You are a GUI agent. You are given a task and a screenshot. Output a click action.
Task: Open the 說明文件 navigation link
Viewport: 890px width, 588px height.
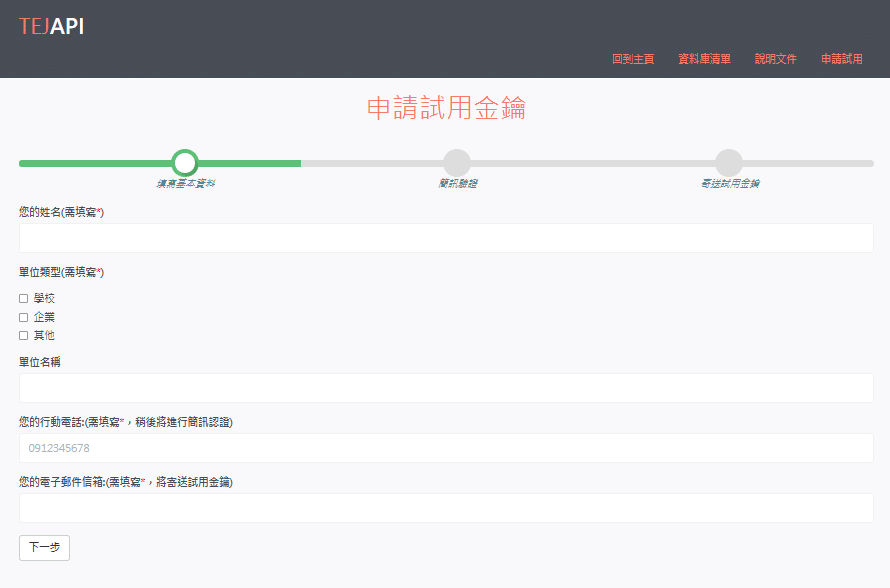click(x=776, y=59)
